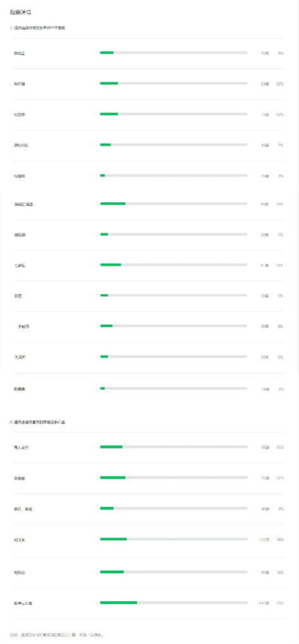Select the green bar with 14% votes
Viewport: 299px width, 644px height.
(x=173, y=265)
